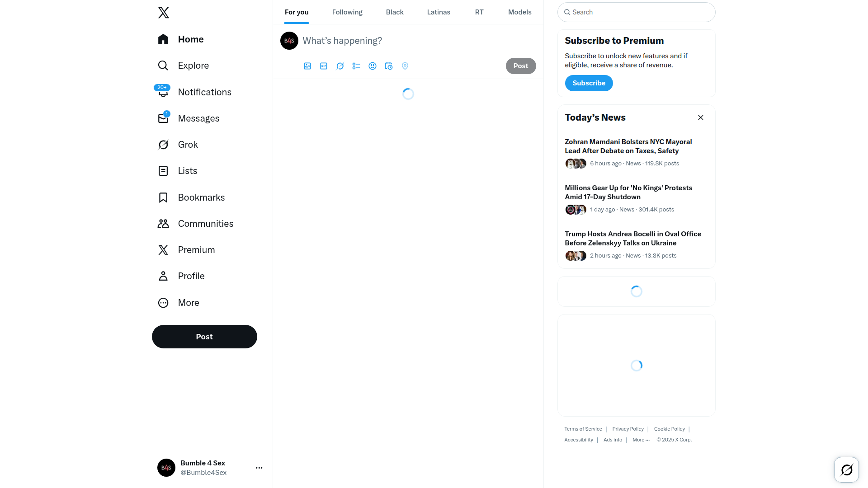Add a poll using the poll icon
868x488 pixels.
356,66
